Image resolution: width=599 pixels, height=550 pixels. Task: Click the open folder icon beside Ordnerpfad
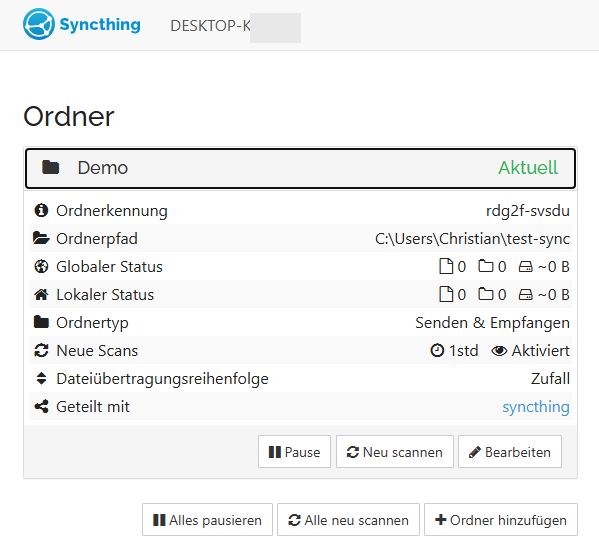point(41,238)
